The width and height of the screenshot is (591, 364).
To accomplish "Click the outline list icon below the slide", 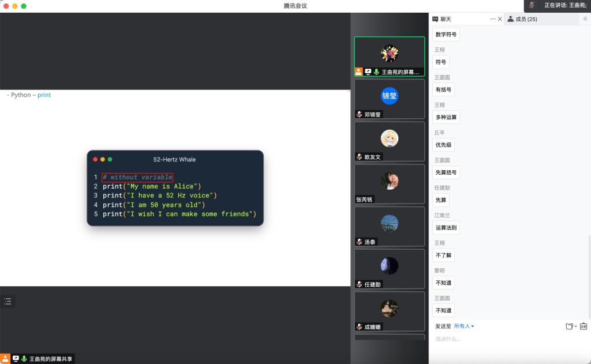I will pos(8,301).
